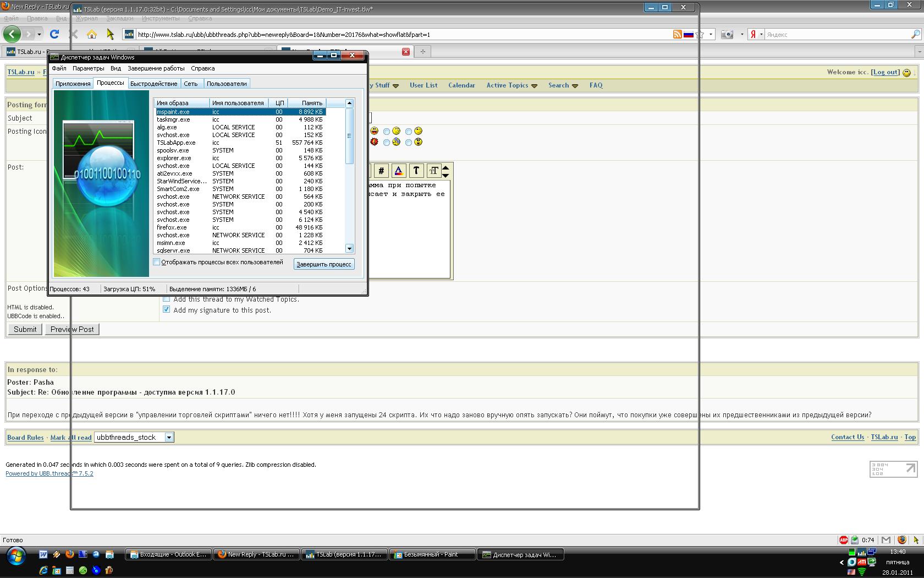Launch Calculator from the quick launch bar
Viewport: 924px width, 578px height.
tap(70, 570)
